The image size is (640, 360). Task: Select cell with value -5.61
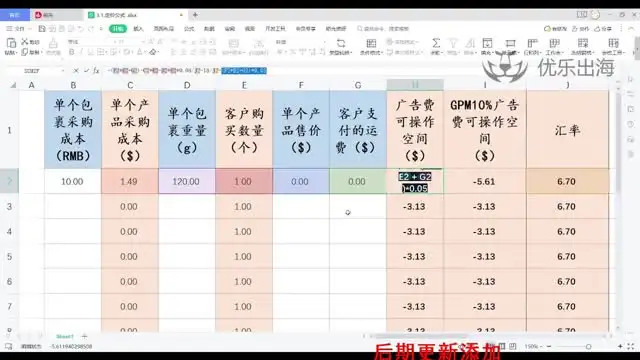(484, 181)
